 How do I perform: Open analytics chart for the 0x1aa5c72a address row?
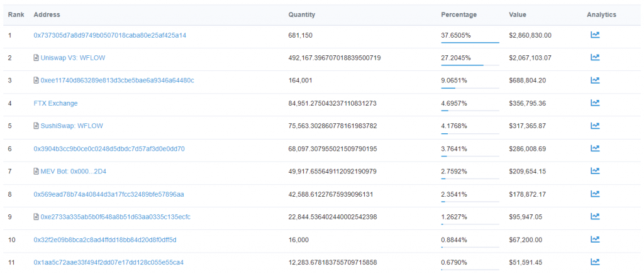point(595,262)
